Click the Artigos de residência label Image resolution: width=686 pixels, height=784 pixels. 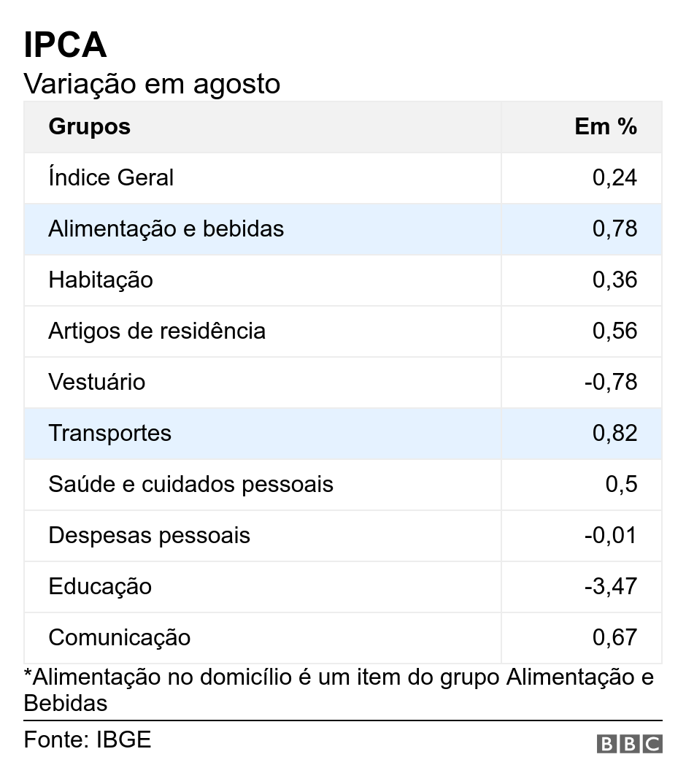click(157, 331)
